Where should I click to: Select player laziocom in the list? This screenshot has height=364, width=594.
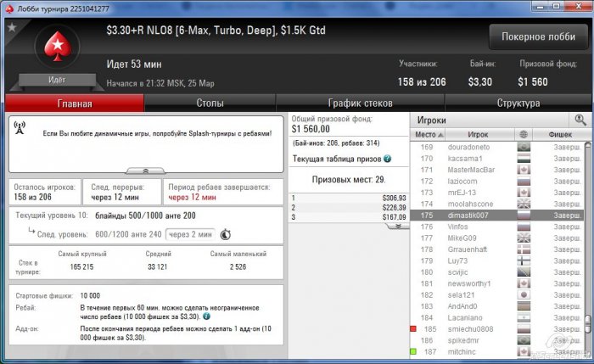pos(497,181)
